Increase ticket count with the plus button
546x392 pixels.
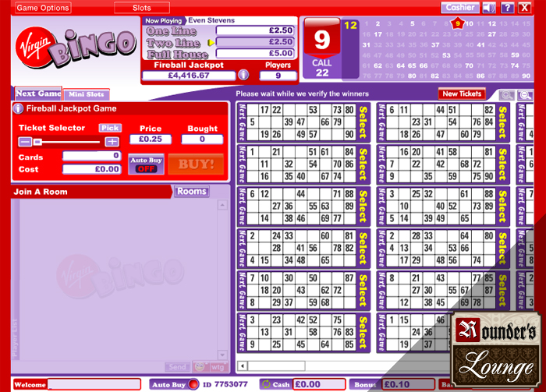[x=112, y=142]
